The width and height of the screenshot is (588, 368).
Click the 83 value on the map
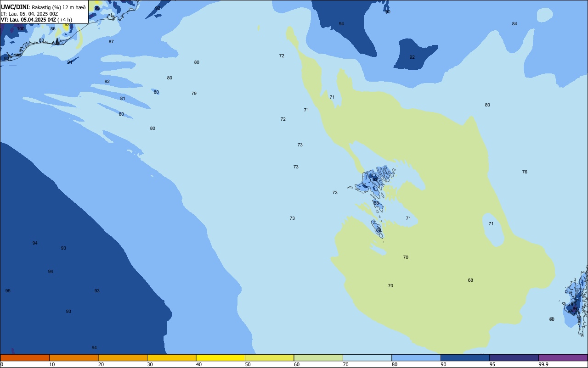(41, 40)
